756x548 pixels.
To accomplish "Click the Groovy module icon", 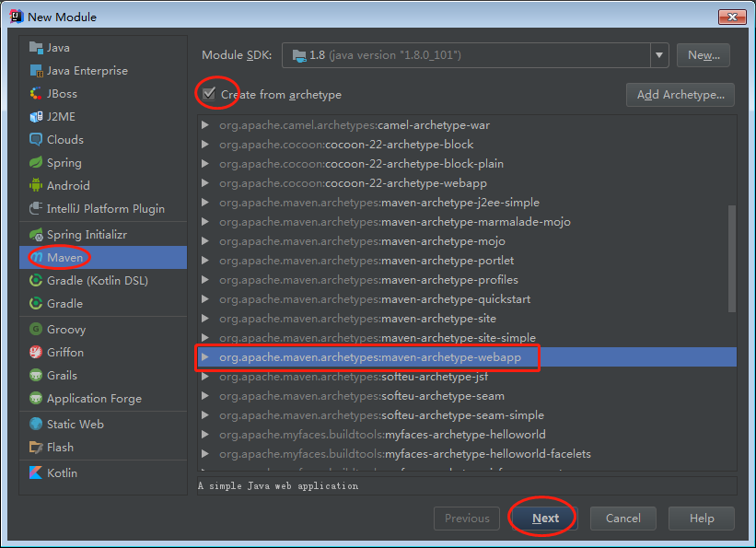I will coord(36,330).
